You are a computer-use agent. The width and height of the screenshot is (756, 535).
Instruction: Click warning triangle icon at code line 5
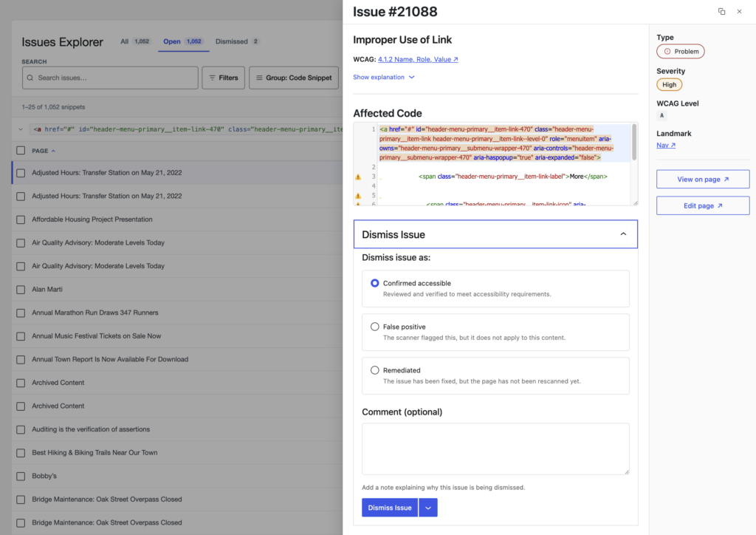pyautogui.click(x=358, y=196)
